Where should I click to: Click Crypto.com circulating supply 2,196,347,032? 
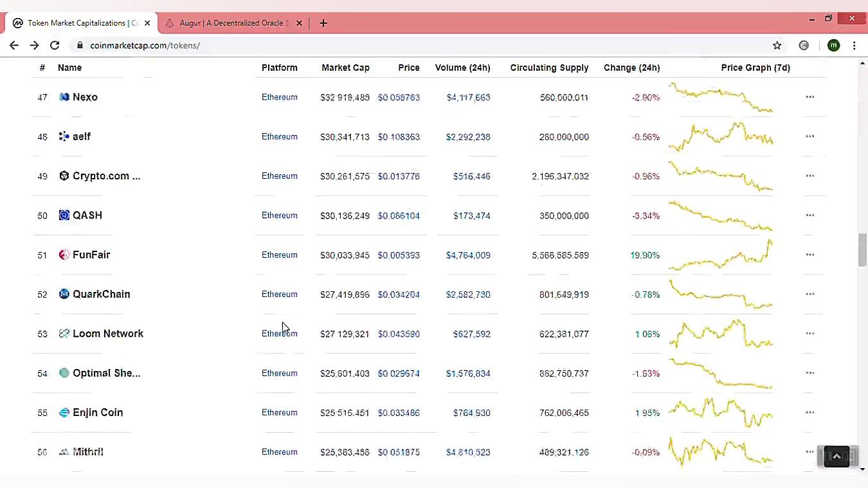point(560,176)
